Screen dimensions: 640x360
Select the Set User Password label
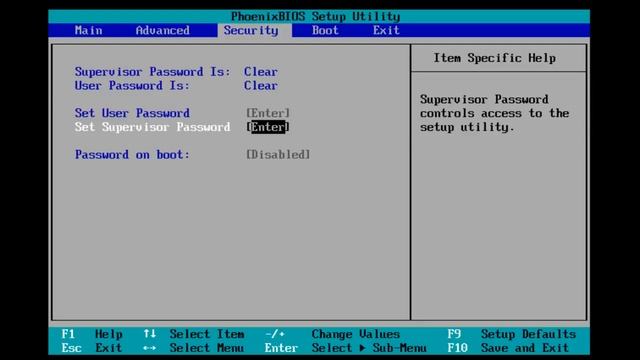132,113
